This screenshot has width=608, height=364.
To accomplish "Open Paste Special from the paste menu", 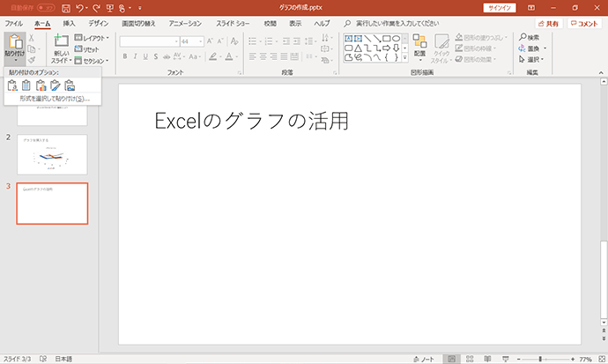I will click(53, 99).
